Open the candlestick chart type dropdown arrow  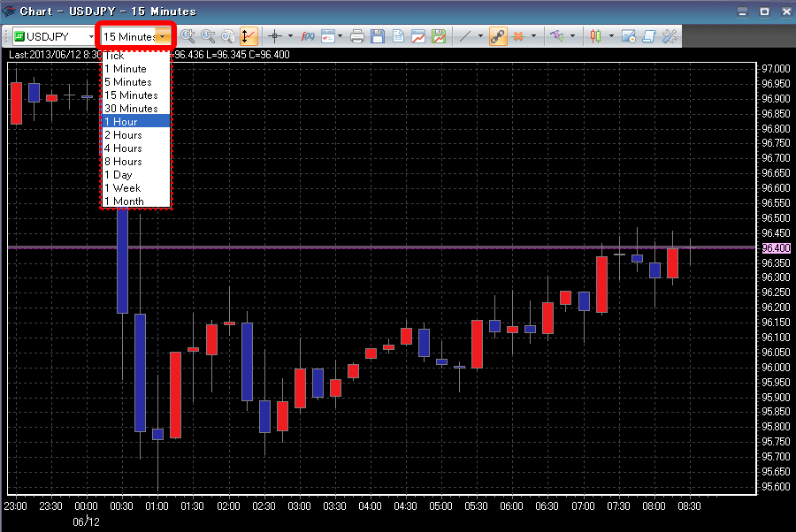[x=611, y=36]
